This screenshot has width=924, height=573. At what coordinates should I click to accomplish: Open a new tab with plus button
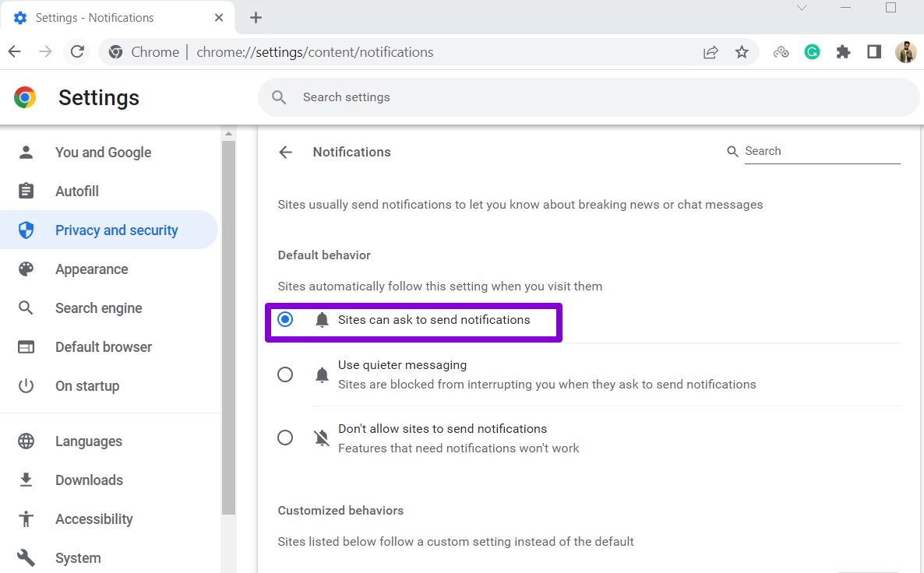(x=256, y=18)
